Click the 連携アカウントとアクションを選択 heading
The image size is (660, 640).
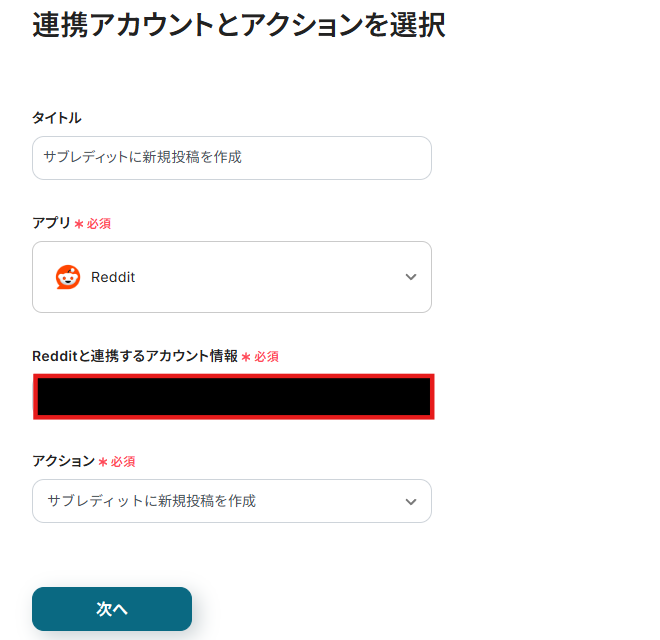click(238, 26)
